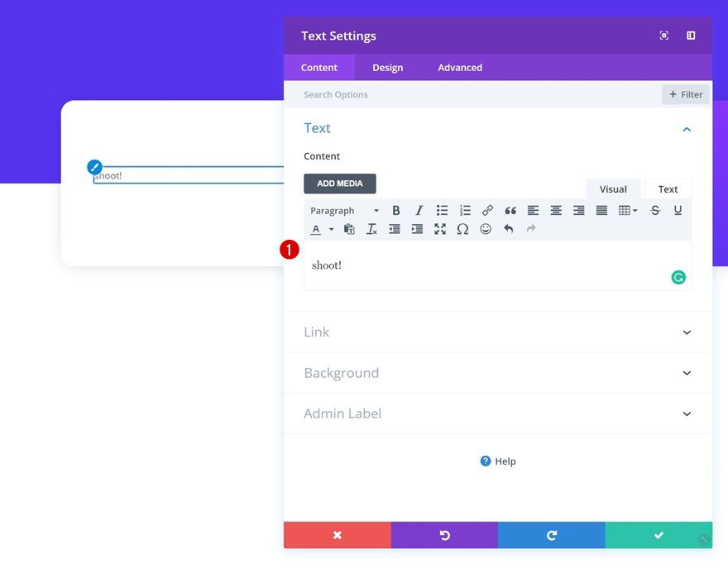Open Help from the bottom of the panel

click(497, 461)
